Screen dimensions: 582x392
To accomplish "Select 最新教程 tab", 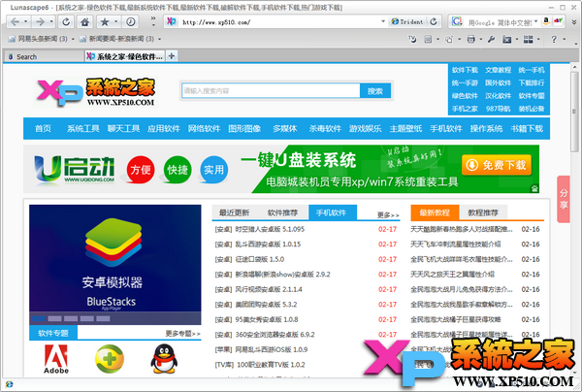I will pyautogui.click(x=435, y=212).
